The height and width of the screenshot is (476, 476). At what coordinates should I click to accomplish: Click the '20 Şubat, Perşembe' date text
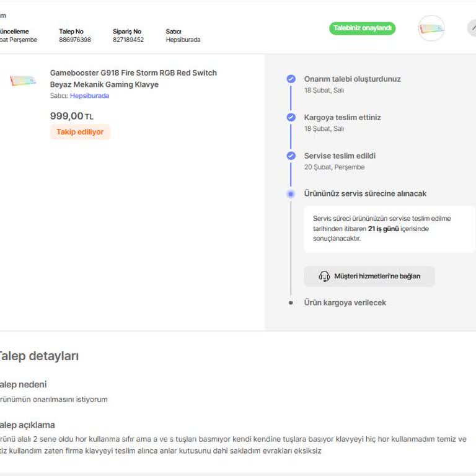coord(334,167)
